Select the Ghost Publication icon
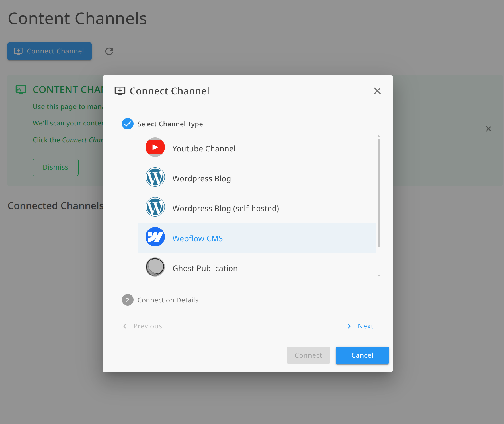Screen dimensions: 504x424 point(155,267)
